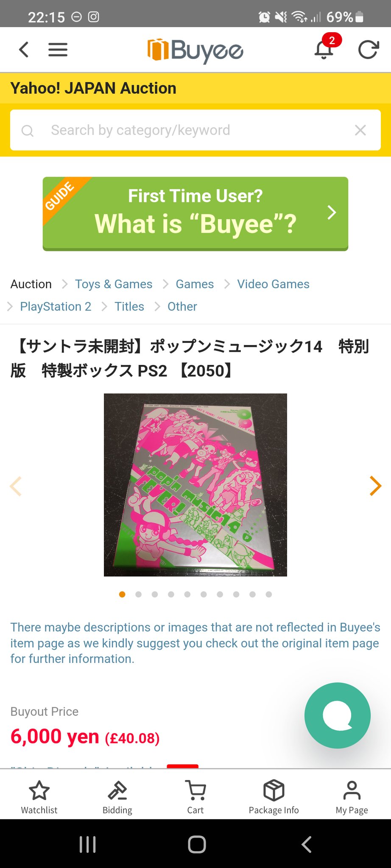
Task: Show previous product image arrow
Action: 16,486
